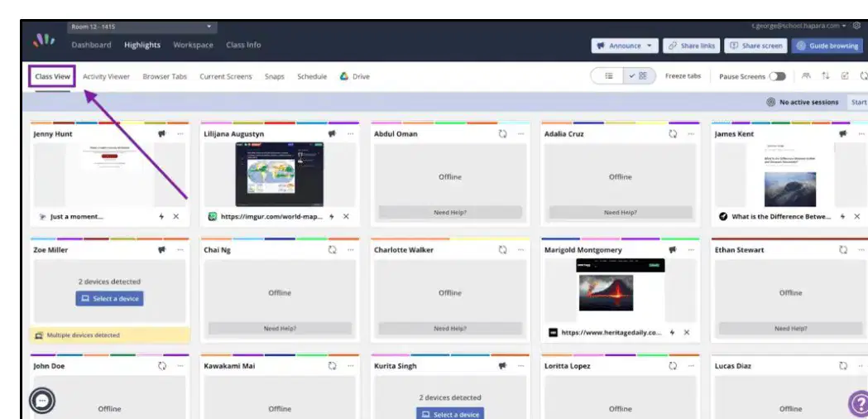Click Freeze tabs
Viewport: 868px width, 419px height.
coord(683,76)
